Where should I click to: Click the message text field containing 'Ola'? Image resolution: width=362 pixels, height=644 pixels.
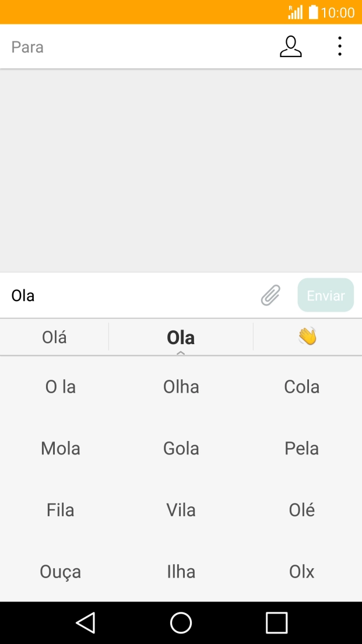click(117, 295)
